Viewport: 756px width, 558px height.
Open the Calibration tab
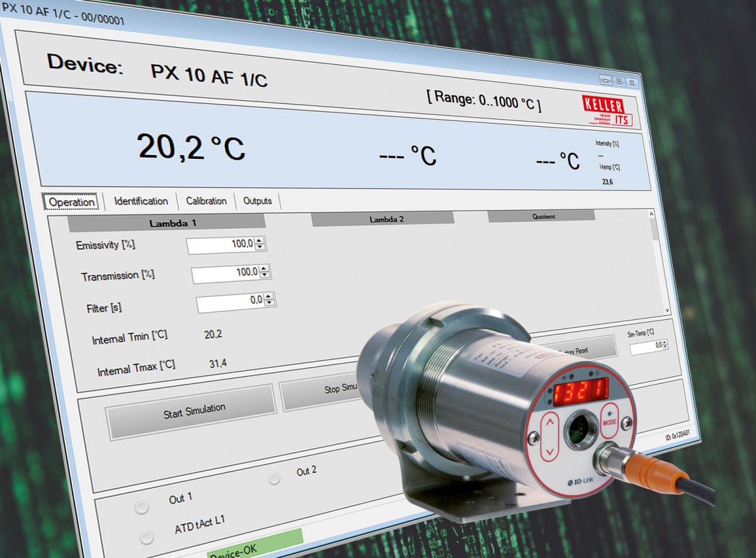[x=206, y=201]
